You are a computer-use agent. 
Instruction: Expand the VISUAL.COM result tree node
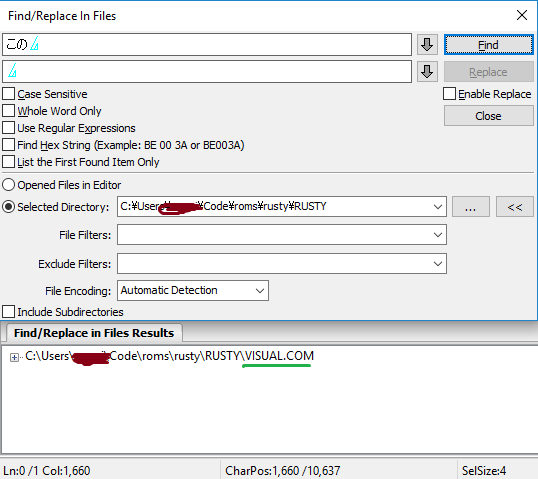tap(14, 358)
